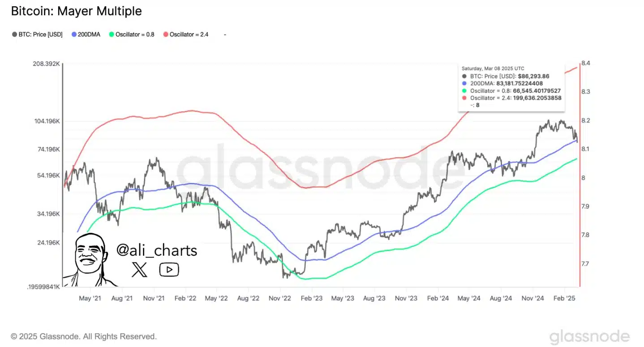Viewport: 644px width, 347px height.
Task: Toggle the BTC: Price [USD] legend series
Action: pyautogui.click(x=40, y=34)
